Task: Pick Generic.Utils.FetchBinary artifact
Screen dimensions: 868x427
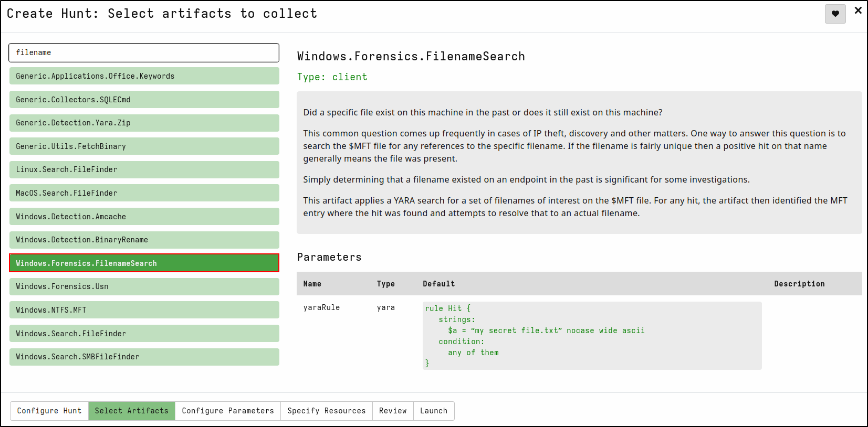Action: pos(144,146)
